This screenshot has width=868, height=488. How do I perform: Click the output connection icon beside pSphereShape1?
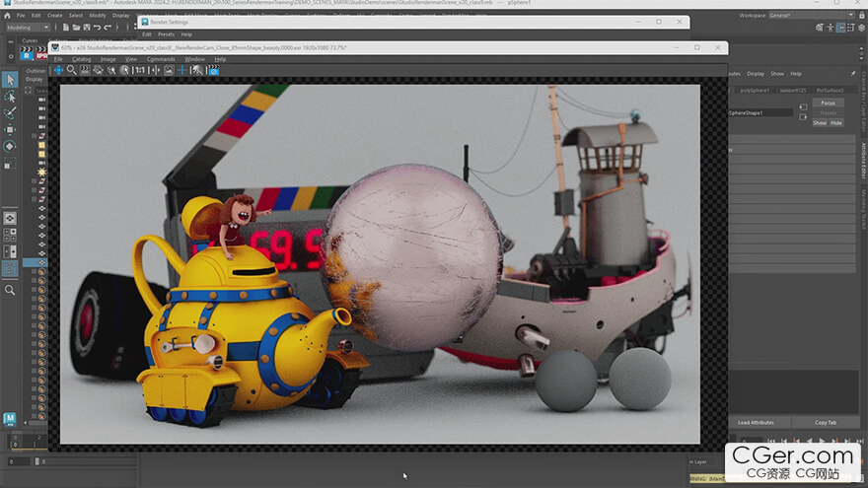pyautogui.click(x=803, y=117)
